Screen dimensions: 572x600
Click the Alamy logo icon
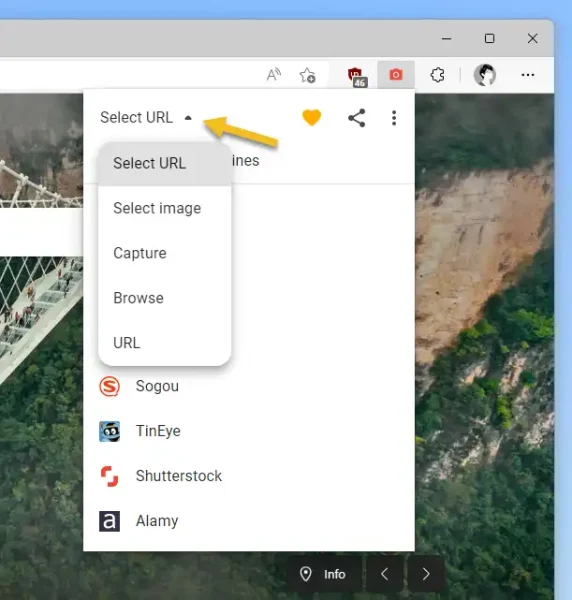[109, 521]
